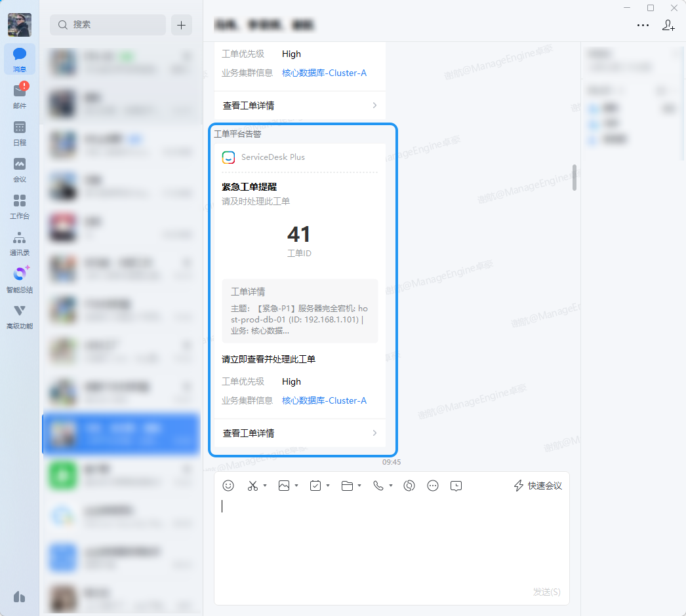This screenshot has height=616, width=686.
Task: Start a 快速会议 quick meeting
Action: click(538, 486)
